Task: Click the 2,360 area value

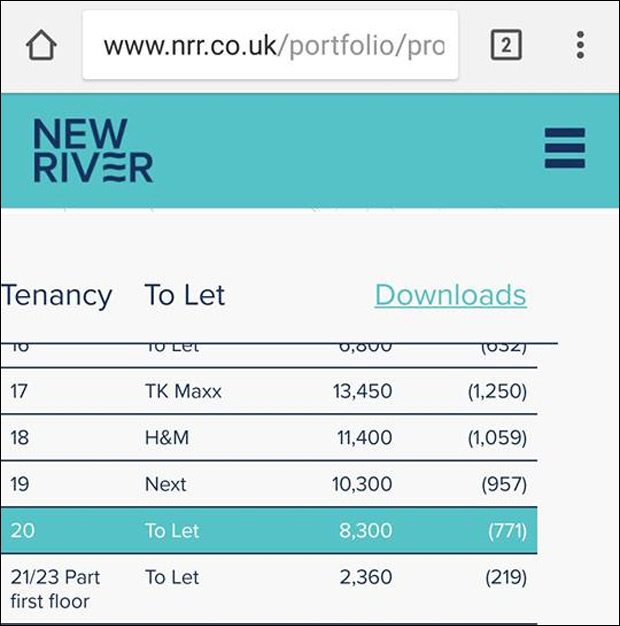Action: coord(366,577)
